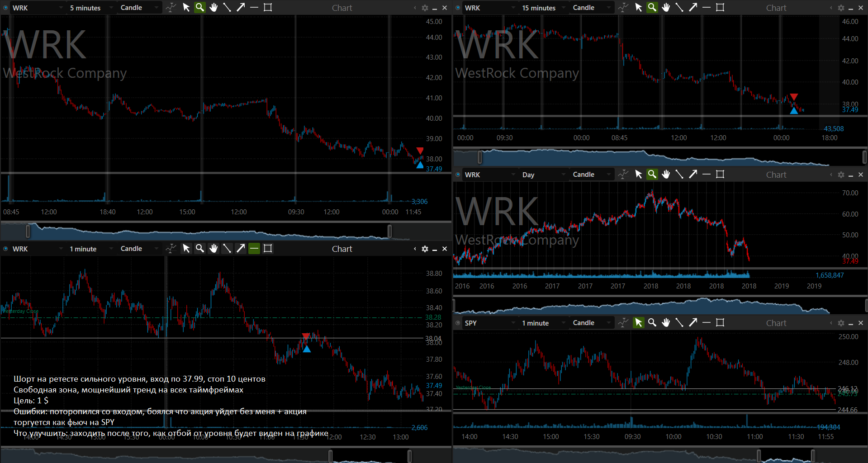
Task: Expand Candle chart type dropdown in SPY chart
Action: 592,323
